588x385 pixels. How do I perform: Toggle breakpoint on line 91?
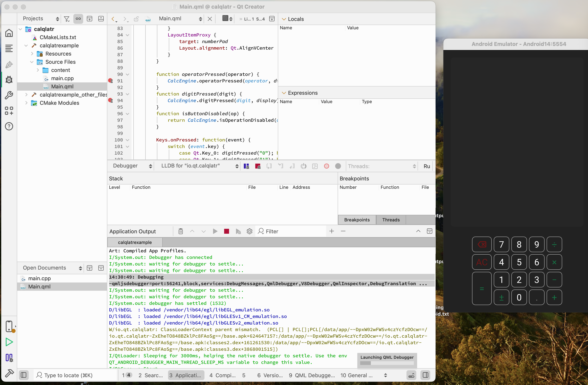point(110,81)
